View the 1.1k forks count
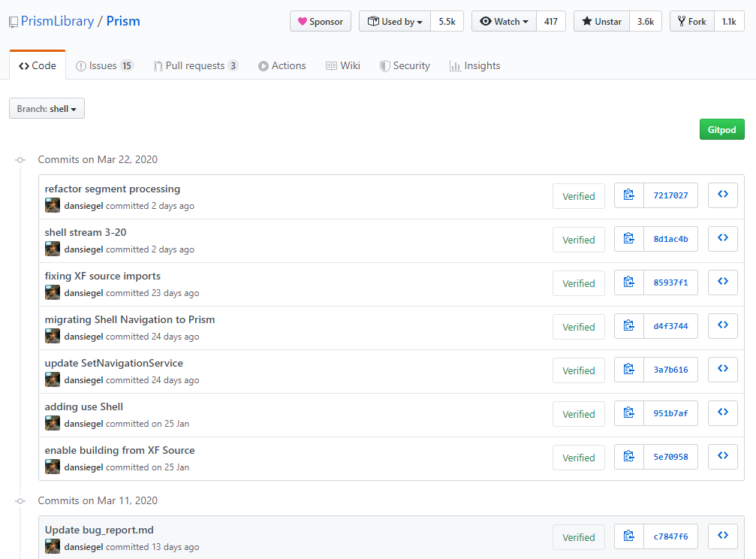The image size is (756, 559). click(729, 21)
